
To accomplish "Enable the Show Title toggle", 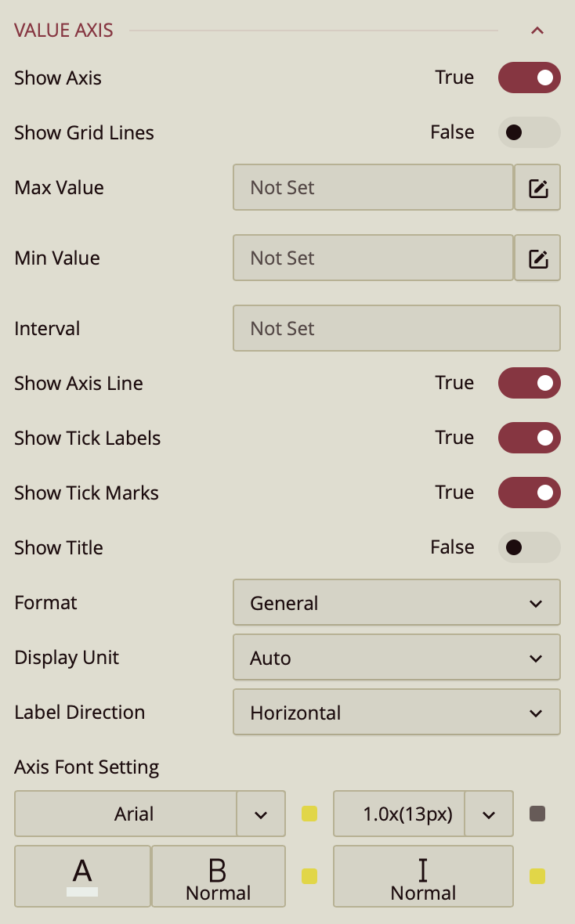I will click(x=530, y=547).
